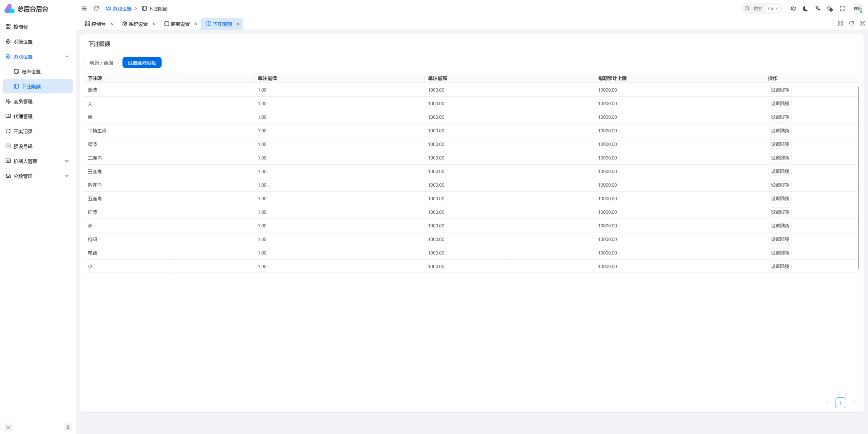Switch to the 赔率设置 tab
The width and height of the screenshot is (868, 434).
tap(177, 24)
